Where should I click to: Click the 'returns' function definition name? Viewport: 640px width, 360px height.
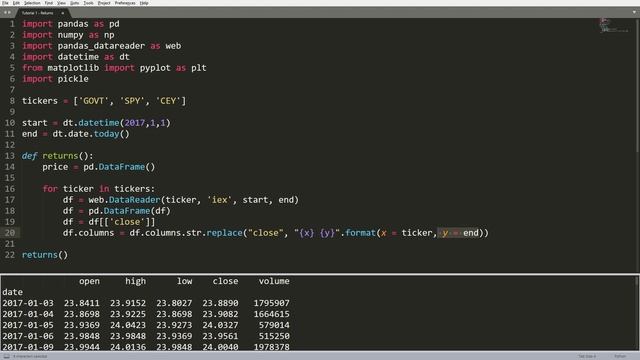(60, 156)
